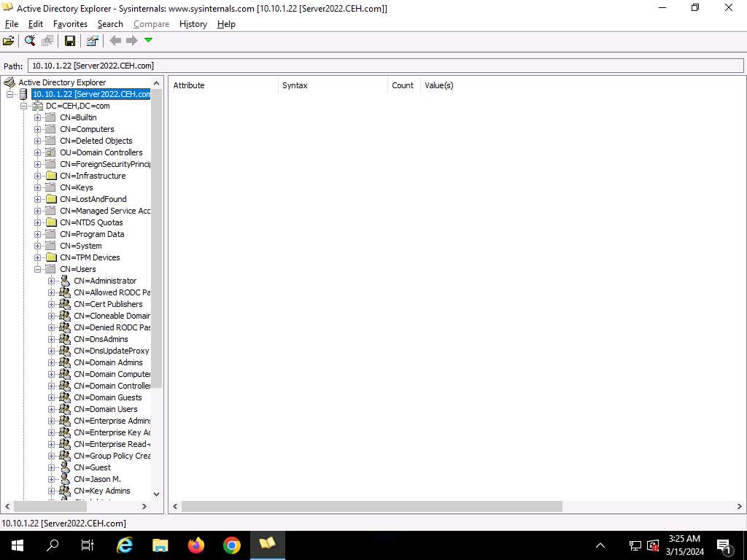Screen dimensions: 747x560
Task: Expand the CN=Jason M. user node
Action: tap(52, 479)
